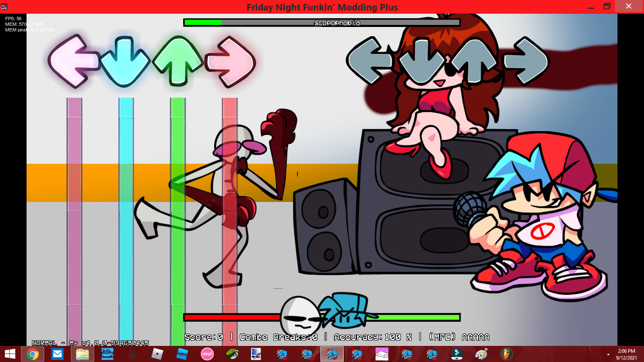644x362 pixels.
Task: Click the grey right arrow receptor
Action: pos(526,61)
